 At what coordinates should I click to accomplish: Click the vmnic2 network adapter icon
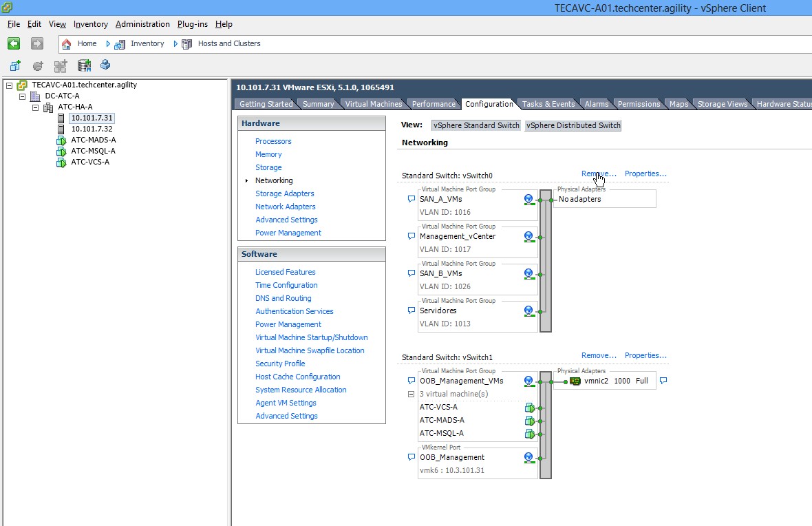[x=575, y=381]
